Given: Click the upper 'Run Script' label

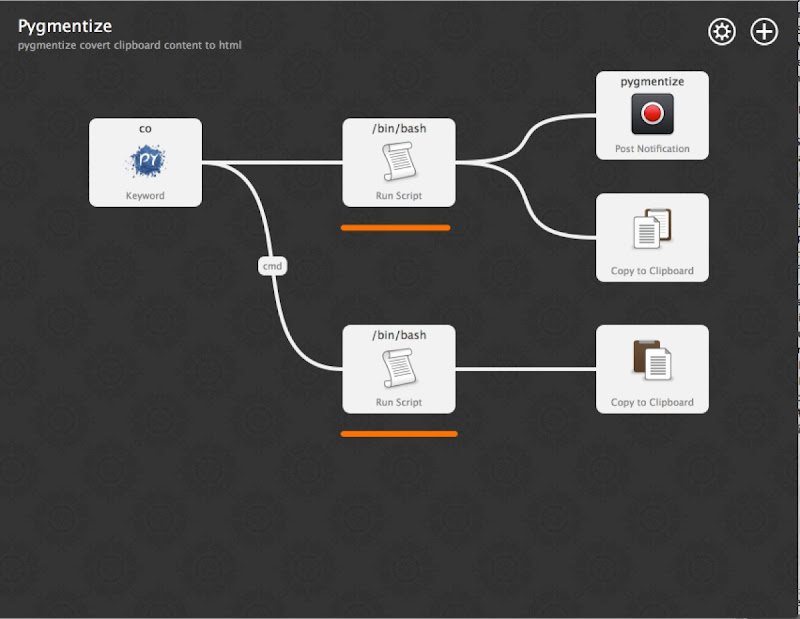Looking at the screenshot, I should (x=399, y=195).
